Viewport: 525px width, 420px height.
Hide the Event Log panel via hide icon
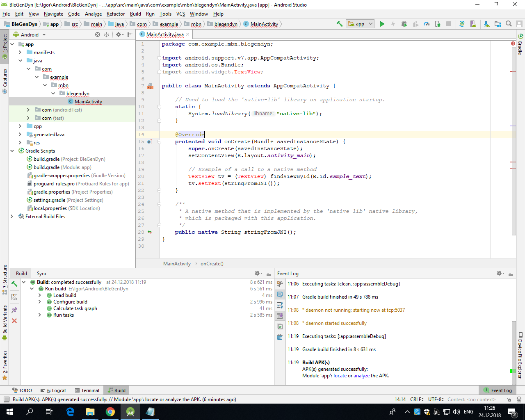pos(511,273)
